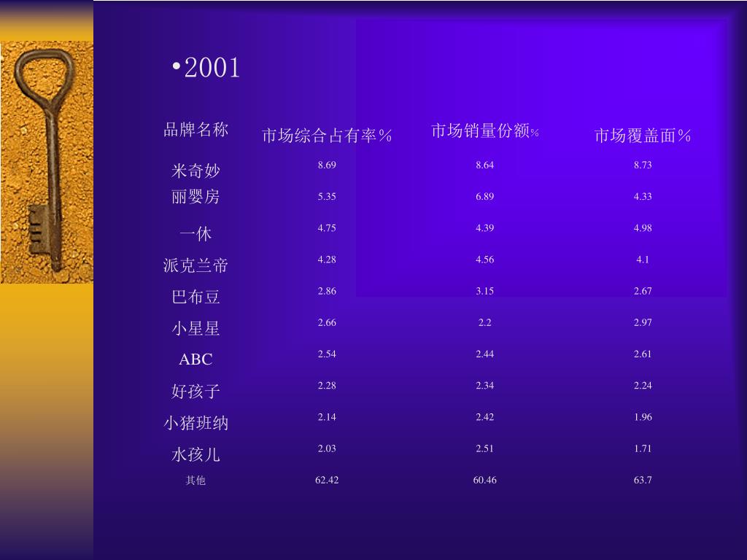Click the brand name ABC
Image resolution: width=747 pixels, height=560 pixels.
(x=196, y=359)
